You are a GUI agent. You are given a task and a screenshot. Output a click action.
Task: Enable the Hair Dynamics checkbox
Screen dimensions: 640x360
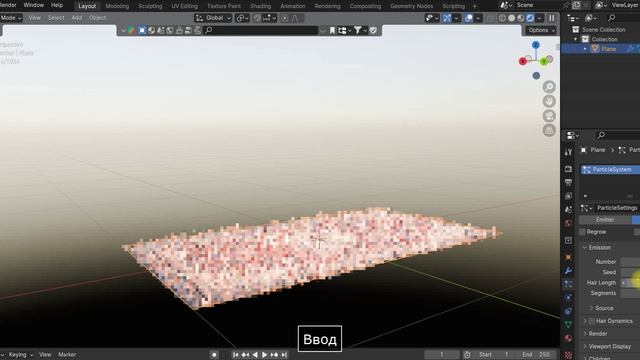pyautogui.click(x=592, y=321)
